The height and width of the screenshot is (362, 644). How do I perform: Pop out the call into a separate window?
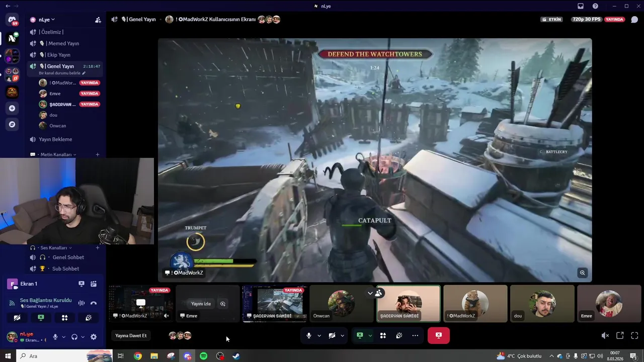[x=620, y=335]
